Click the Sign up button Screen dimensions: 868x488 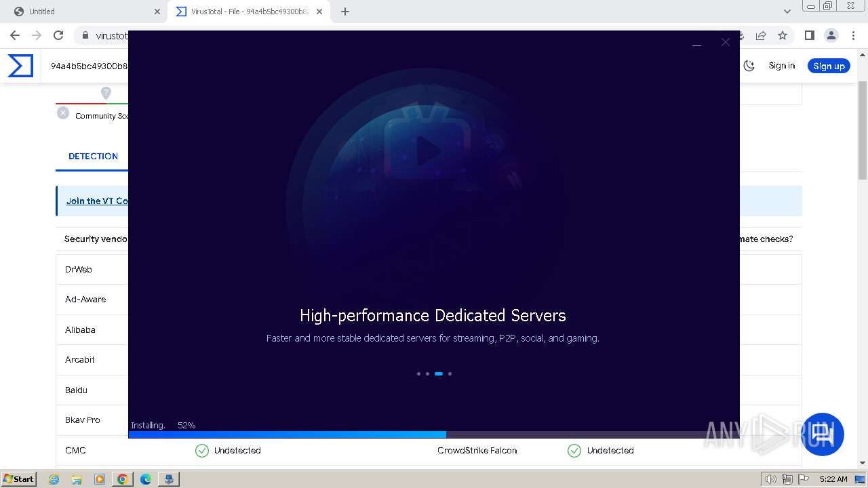click(x=829, y=66)
